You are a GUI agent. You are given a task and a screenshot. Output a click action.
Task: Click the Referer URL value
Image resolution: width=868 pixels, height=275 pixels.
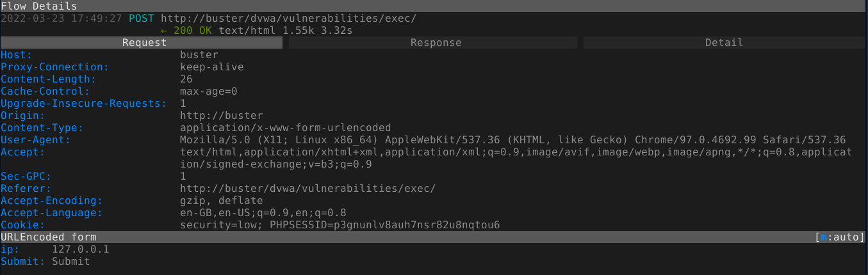(307, 189)
